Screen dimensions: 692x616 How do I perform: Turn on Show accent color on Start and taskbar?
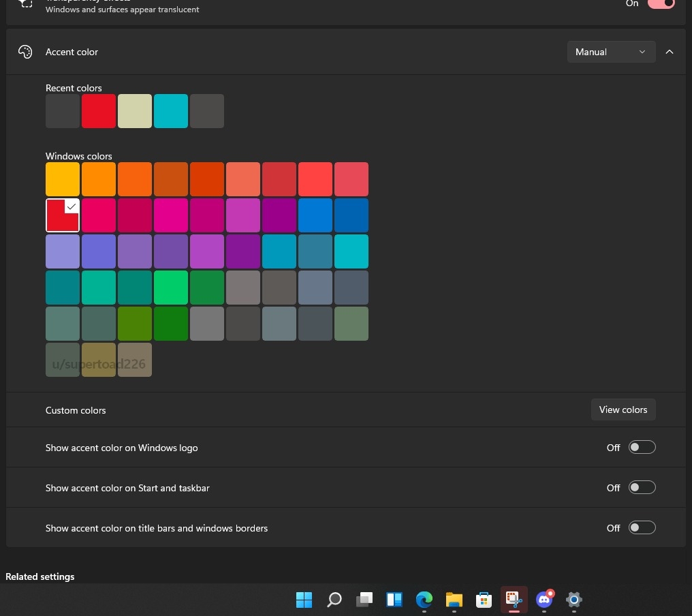click(641, 487)
